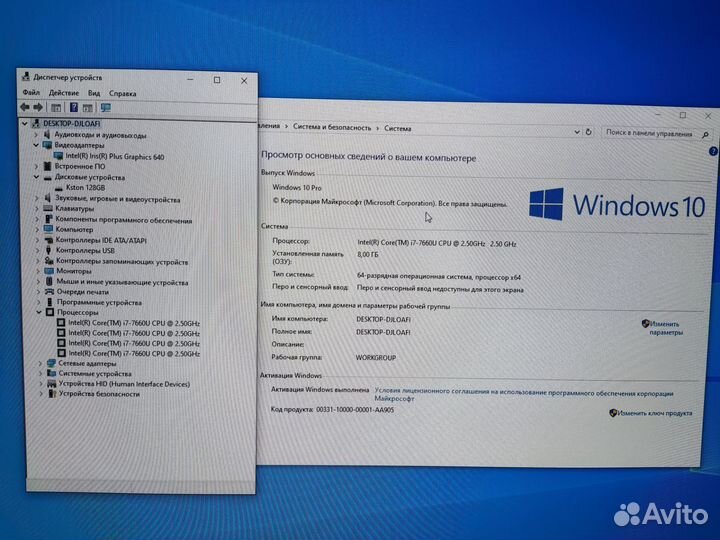Collapse the Процессоры category

[x=38, y=313]
